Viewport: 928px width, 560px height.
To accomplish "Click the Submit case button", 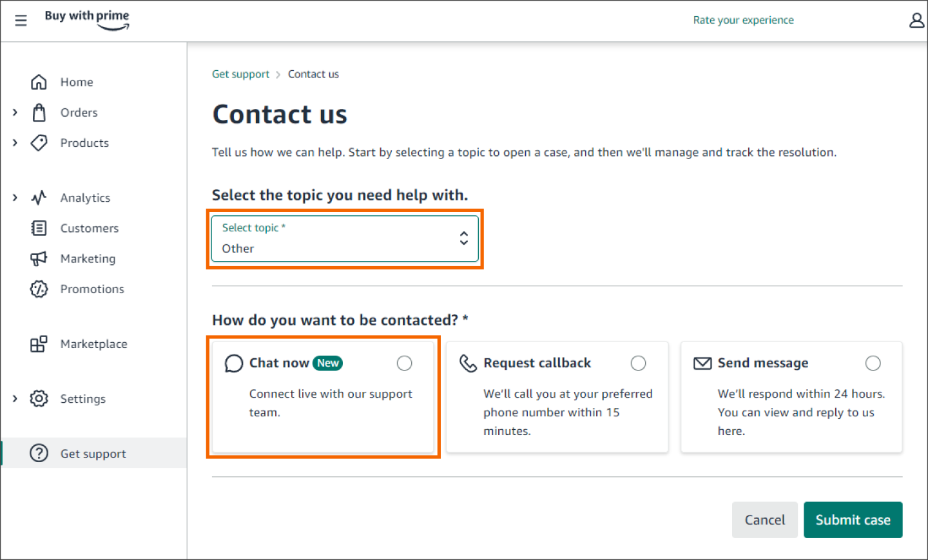I will (853, 520).
